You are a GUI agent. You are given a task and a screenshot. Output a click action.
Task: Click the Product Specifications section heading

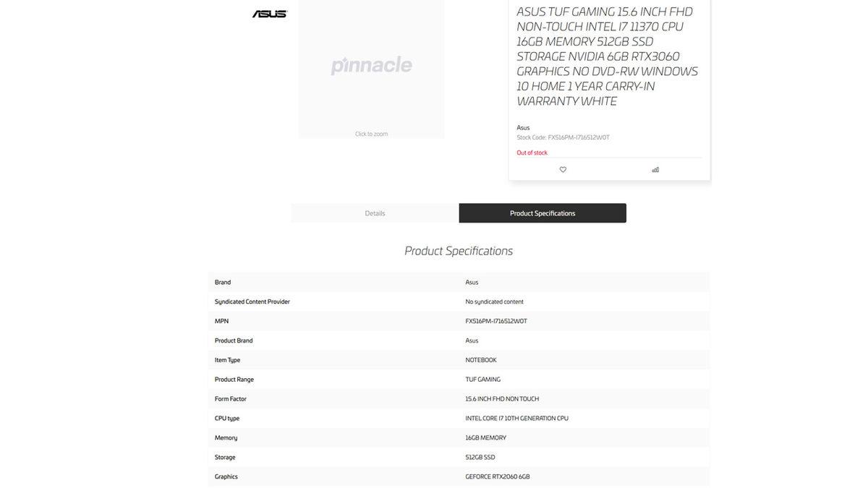459,251
